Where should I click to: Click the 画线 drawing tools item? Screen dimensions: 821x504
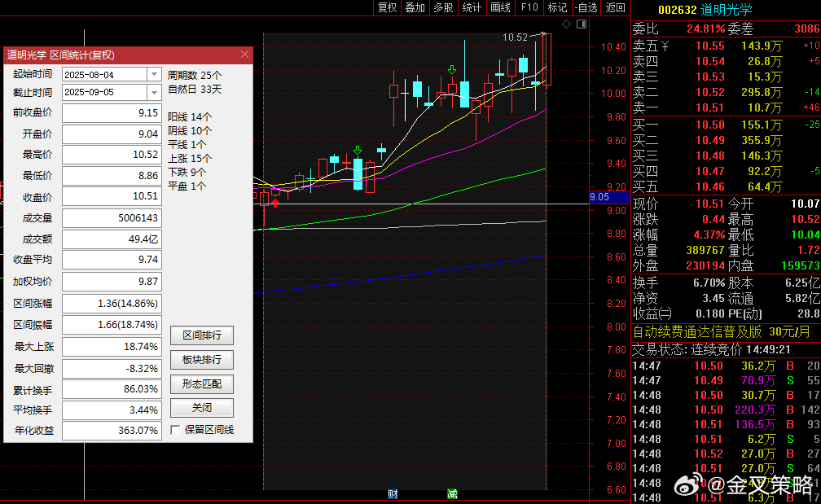point(501,7)
